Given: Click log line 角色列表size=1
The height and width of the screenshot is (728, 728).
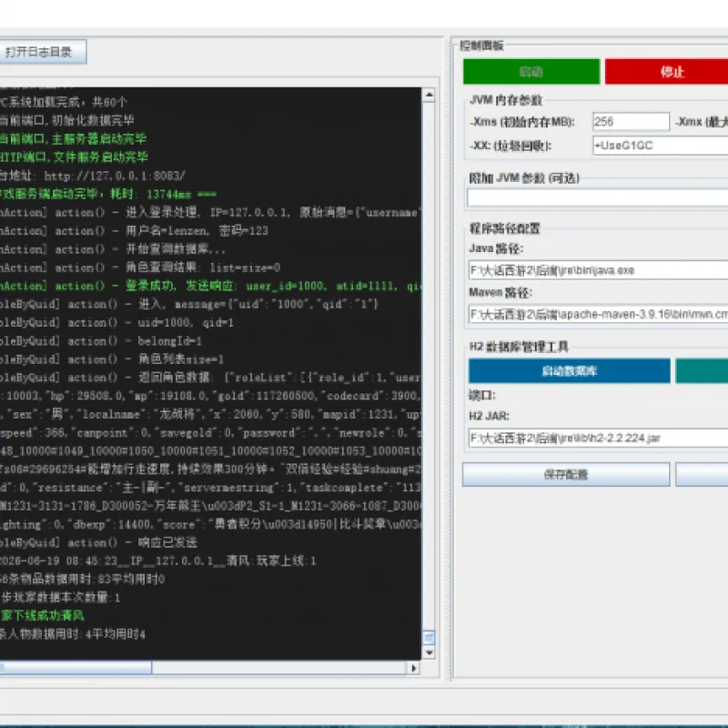Looking at the screenshot, I should (112, 359).
